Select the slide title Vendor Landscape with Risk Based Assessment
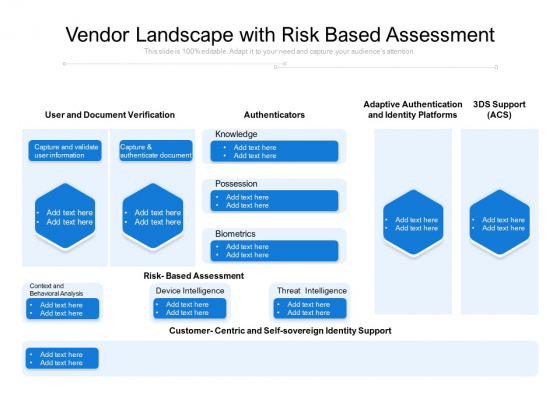Screen dimensions: 560x420 (x=280, y=35)
